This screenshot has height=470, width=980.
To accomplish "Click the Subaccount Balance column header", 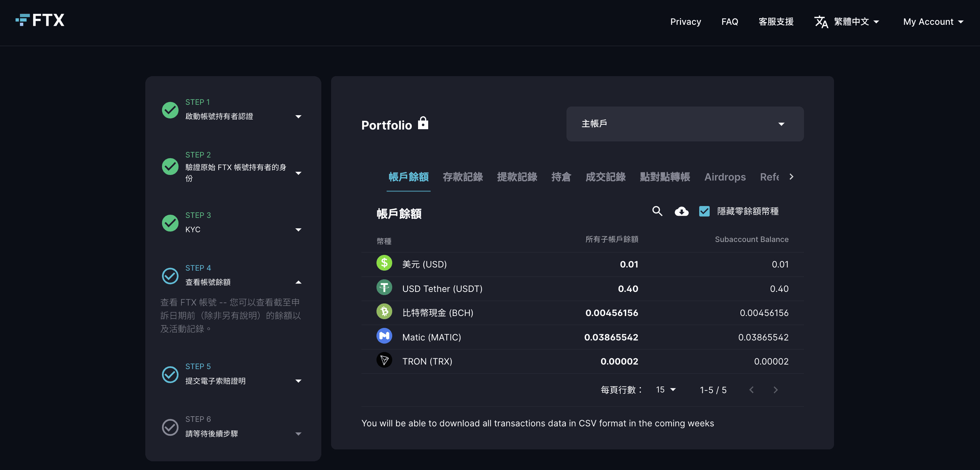I will (751, 239).
